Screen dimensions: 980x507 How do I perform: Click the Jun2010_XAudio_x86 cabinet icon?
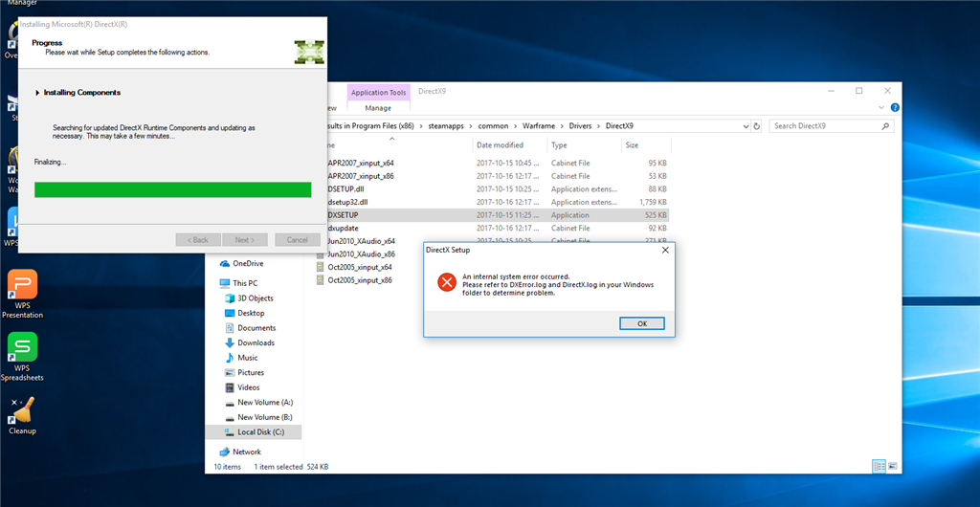(x=321, y=254)
